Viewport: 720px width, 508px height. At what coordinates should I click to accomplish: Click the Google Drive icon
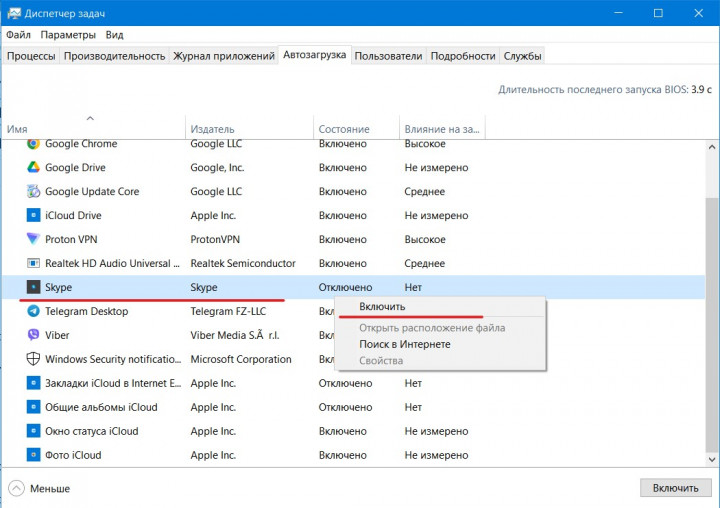pyautogui.click(x=33, y=168)
